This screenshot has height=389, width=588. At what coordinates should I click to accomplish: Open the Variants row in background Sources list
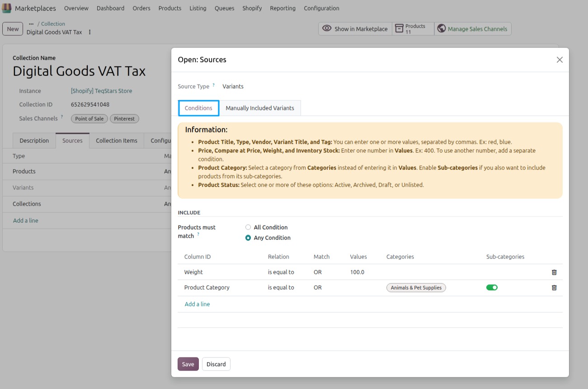coord(87,187)
